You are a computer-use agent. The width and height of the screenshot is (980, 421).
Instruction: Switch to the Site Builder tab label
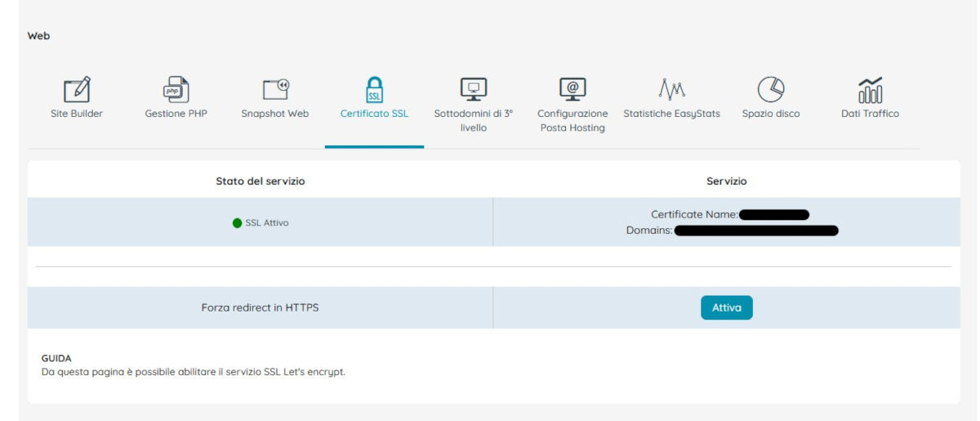tap(77, 114)
